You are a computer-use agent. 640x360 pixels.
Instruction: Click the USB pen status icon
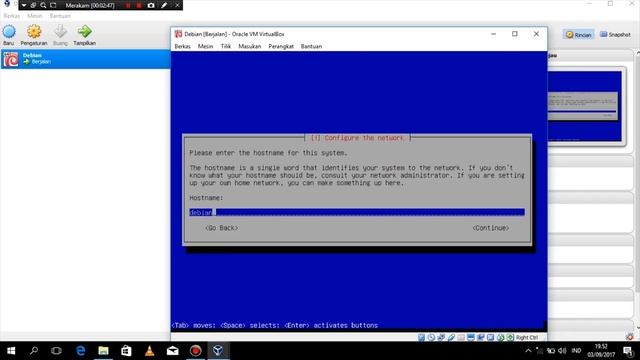tap(451, 338)
